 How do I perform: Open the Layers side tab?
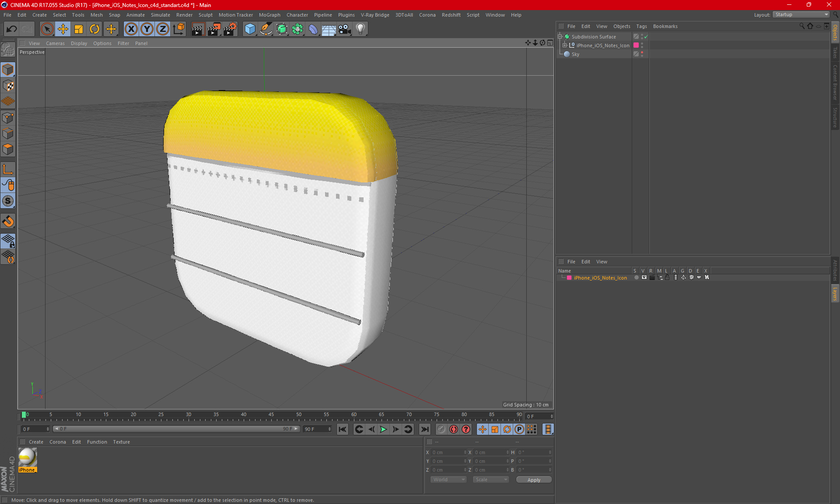pos(835,294)
